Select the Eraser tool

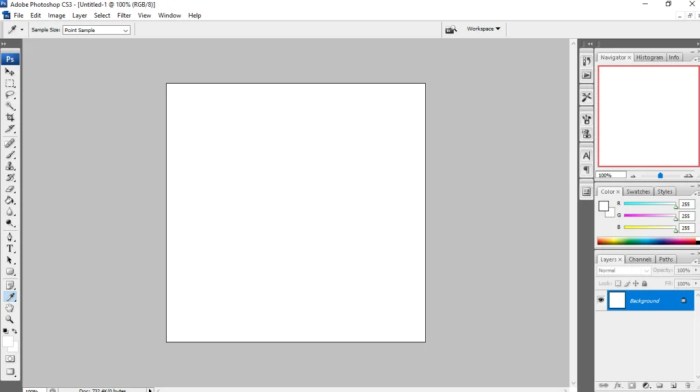[10, 189]
